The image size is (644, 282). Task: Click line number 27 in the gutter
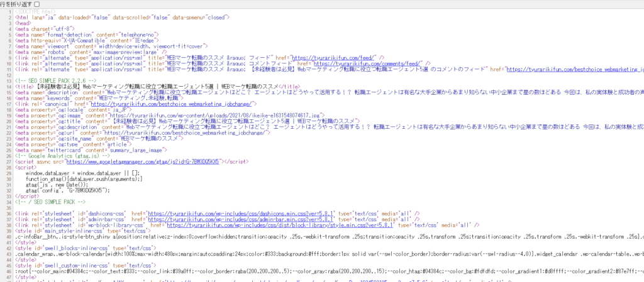coord(10,161)
